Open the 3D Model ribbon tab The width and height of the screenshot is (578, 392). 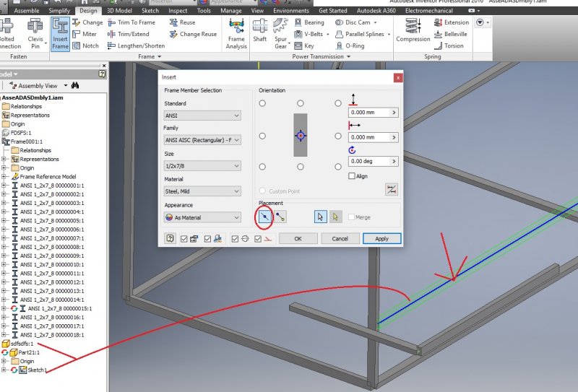click(x=119, y=11)
